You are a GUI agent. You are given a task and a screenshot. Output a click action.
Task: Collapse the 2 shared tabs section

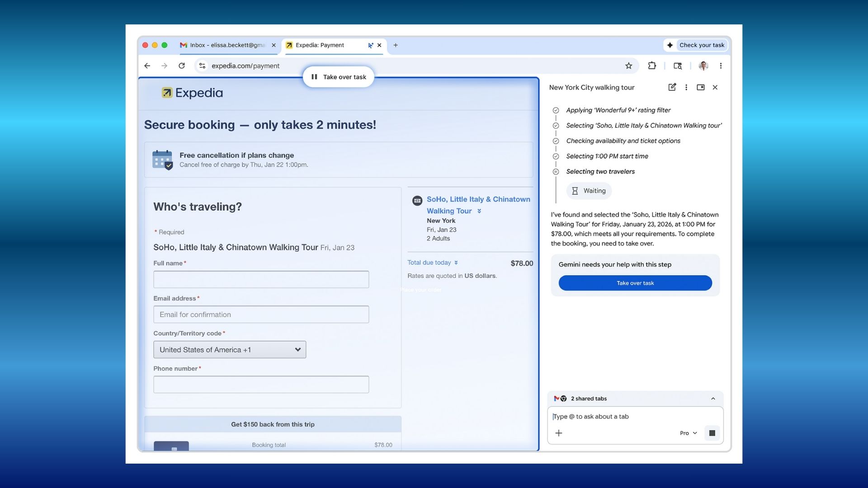click(713, 399)
